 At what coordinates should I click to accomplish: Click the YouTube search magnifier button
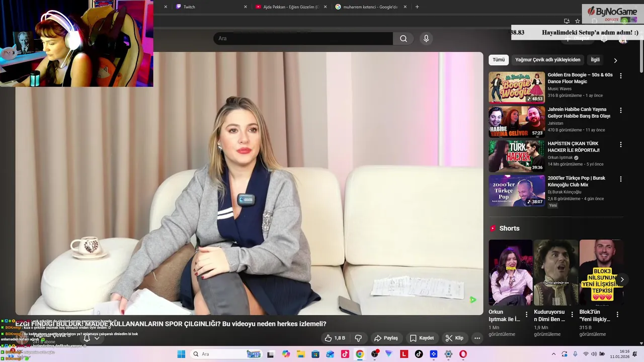click(x=404, y=39)
